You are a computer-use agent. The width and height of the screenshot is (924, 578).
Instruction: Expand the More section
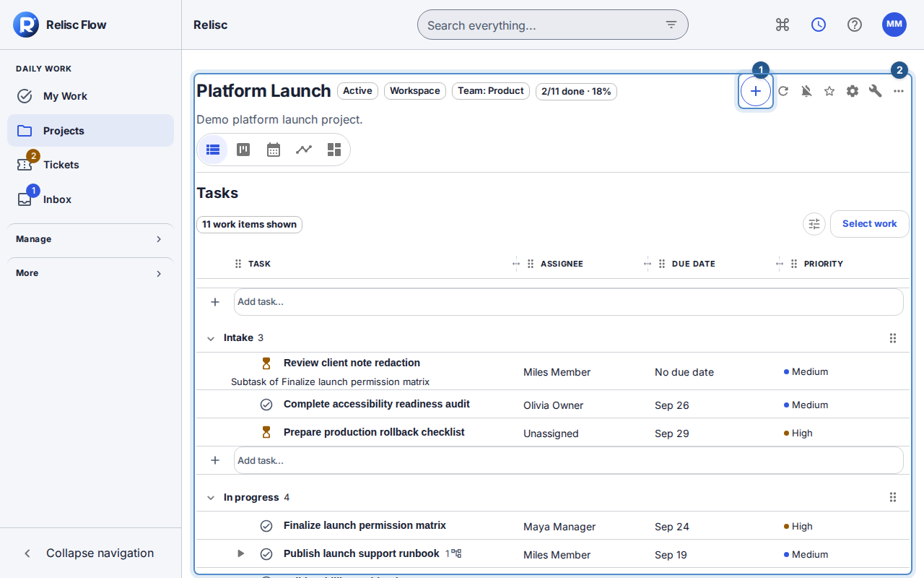pyautogui.click(x=90, y=273)
